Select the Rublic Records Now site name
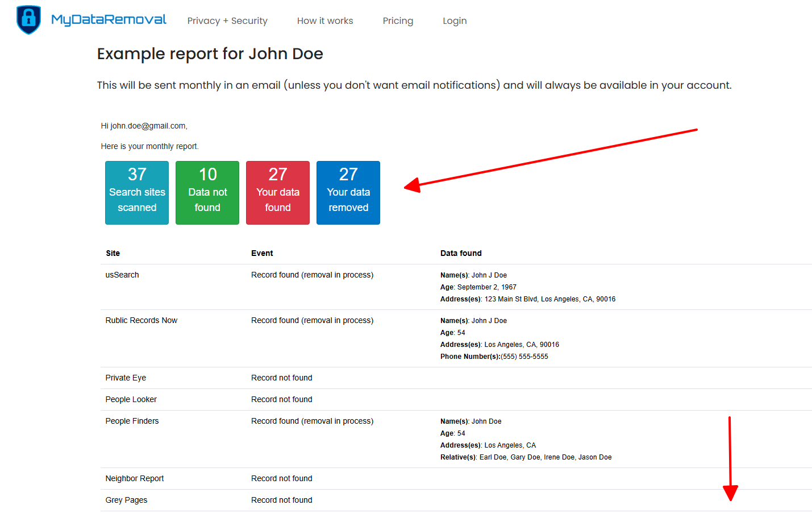Image resolution: width=812 pixels, height=513 pixels. pos(141,321)
